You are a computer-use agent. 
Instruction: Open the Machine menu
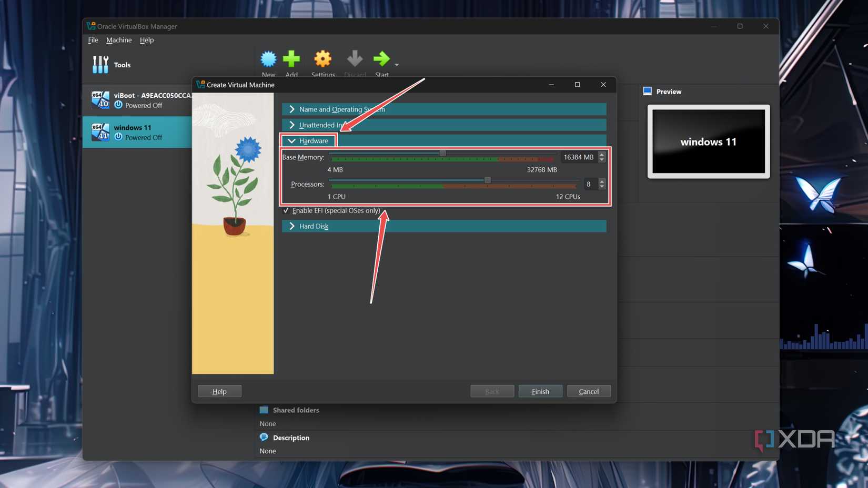[119, 40]
